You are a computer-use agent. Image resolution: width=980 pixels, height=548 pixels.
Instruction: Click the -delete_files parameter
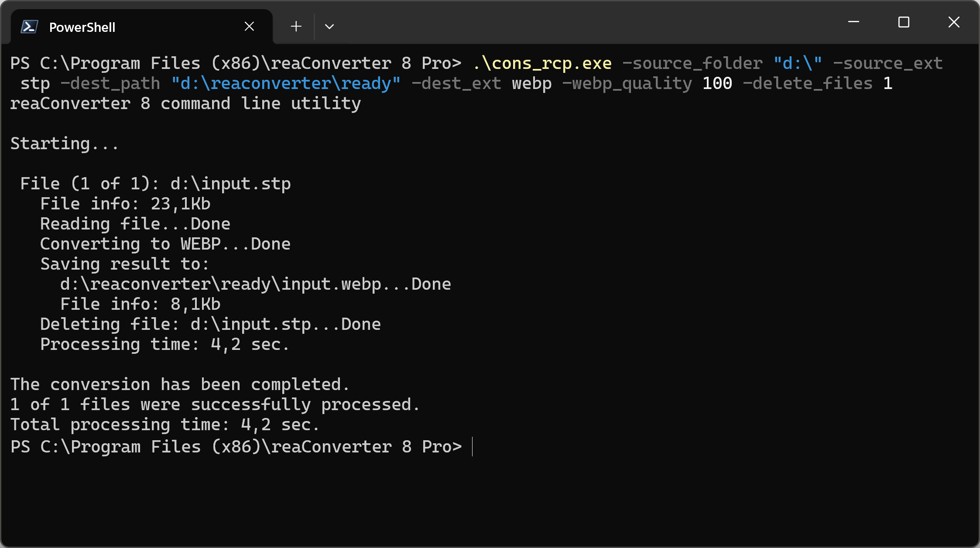coord(808,83)
